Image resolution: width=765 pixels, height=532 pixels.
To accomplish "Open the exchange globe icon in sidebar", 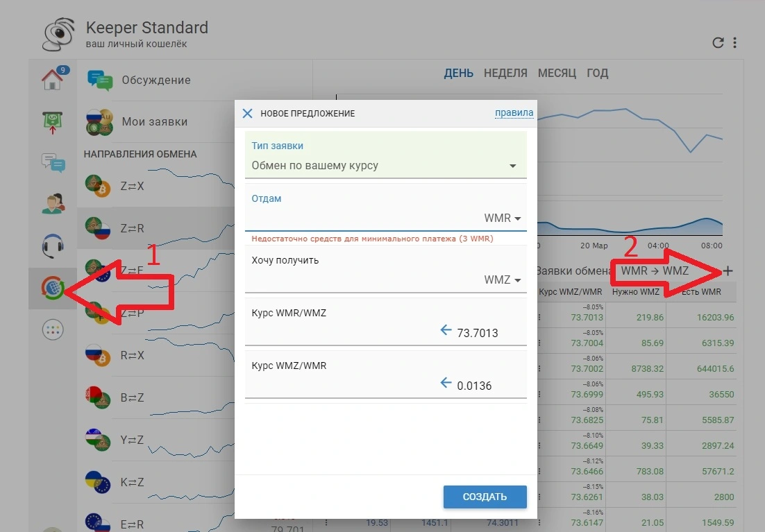I will click(x=53, y=288).
